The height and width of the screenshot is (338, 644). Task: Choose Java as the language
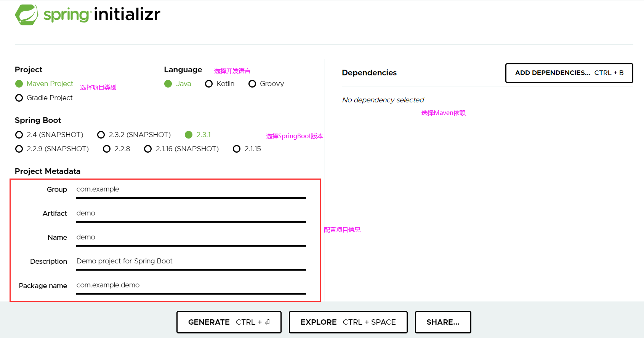178,84
